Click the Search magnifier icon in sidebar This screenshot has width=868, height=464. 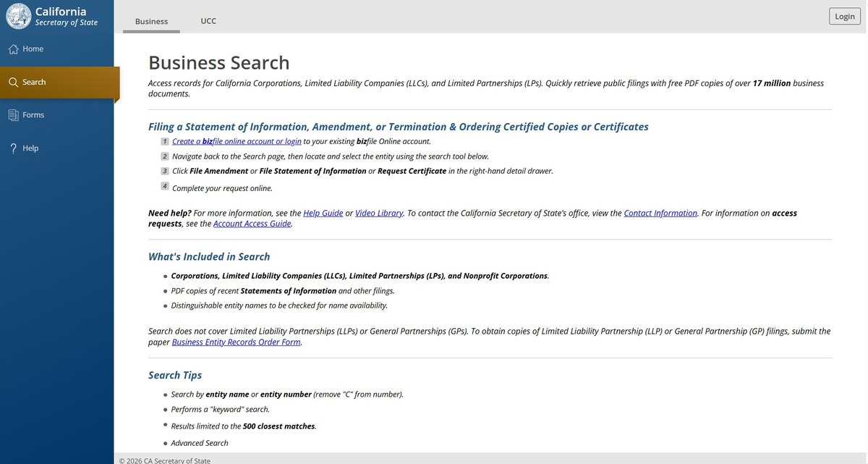click(13, 83)
